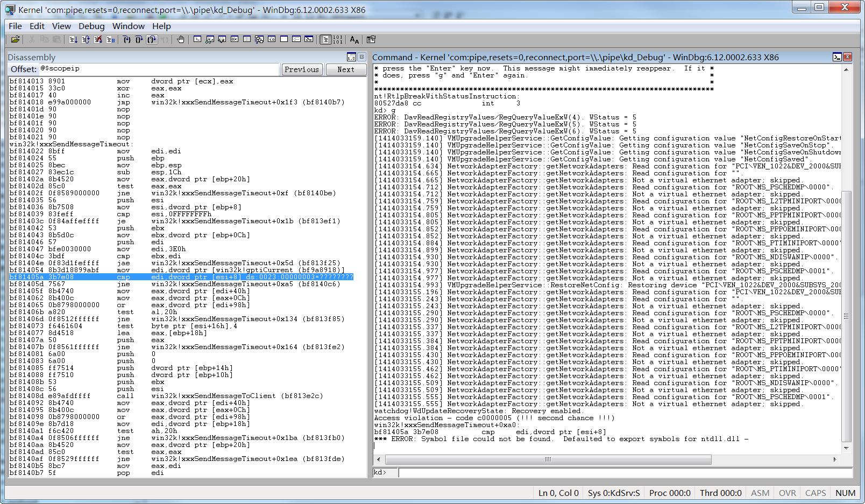Viewport: 865px width, 504px height.
Task: Open the Command window via toolbar icon
Action: pos(197,39)
